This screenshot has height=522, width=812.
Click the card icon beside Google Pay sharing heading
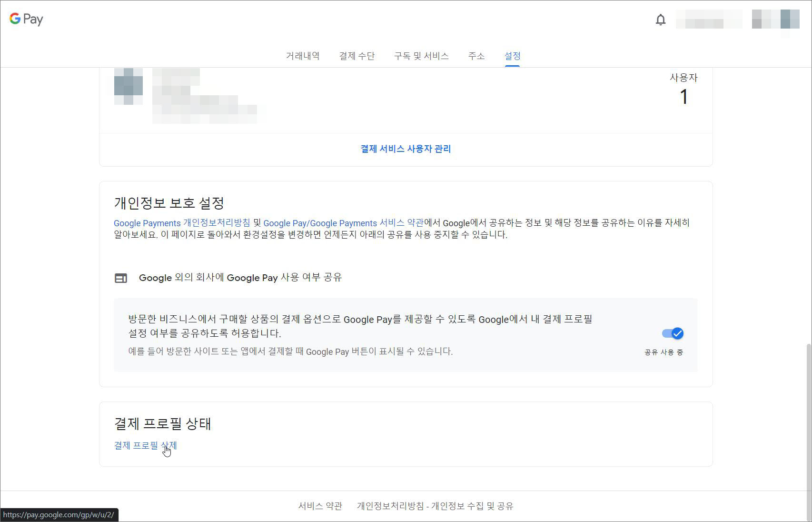(x=121, y=278)
